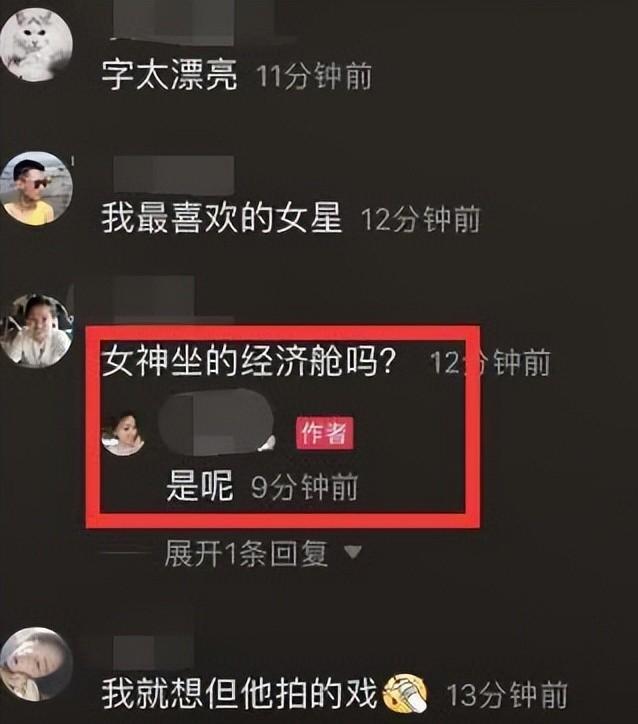Viewport: 638px width, 724px height.
Task: Click the 13分钟前 timestamp
Action: tap(507, 695)
